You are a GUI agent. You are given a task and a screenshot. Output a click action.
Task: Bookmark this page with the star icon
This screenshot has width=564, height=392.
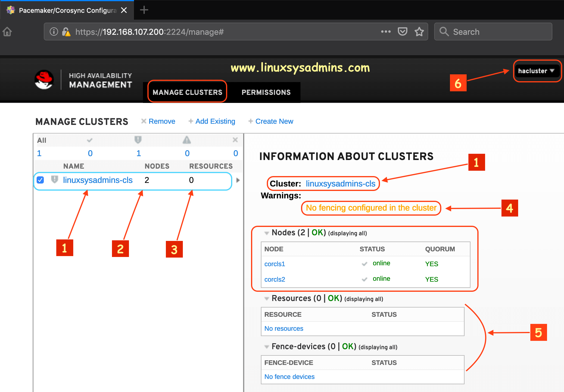419,32
